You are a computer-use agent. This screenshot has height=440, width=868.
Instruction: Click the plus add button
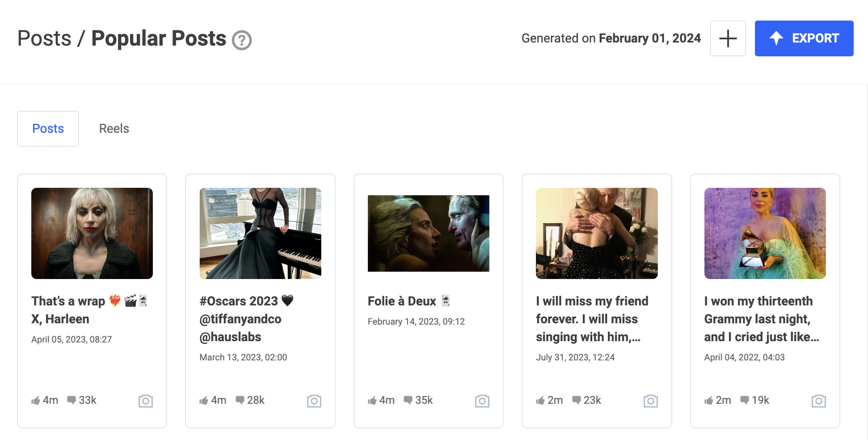(x=728, y=38)
